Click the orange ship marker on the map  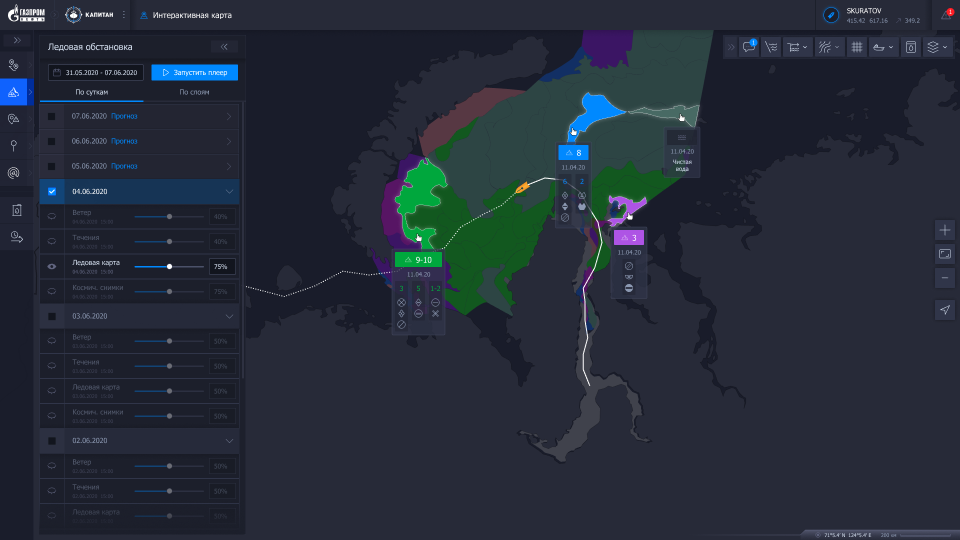521,187
